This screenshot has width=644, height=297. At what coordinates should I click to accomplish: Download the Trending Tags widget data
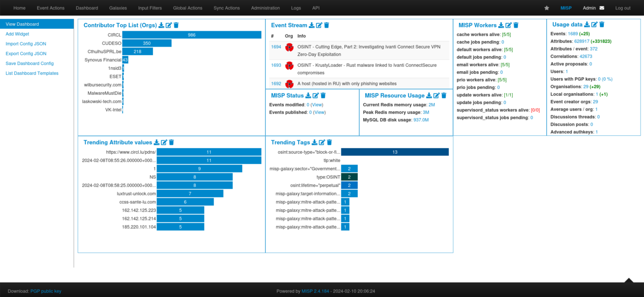[x=314, y=142]
